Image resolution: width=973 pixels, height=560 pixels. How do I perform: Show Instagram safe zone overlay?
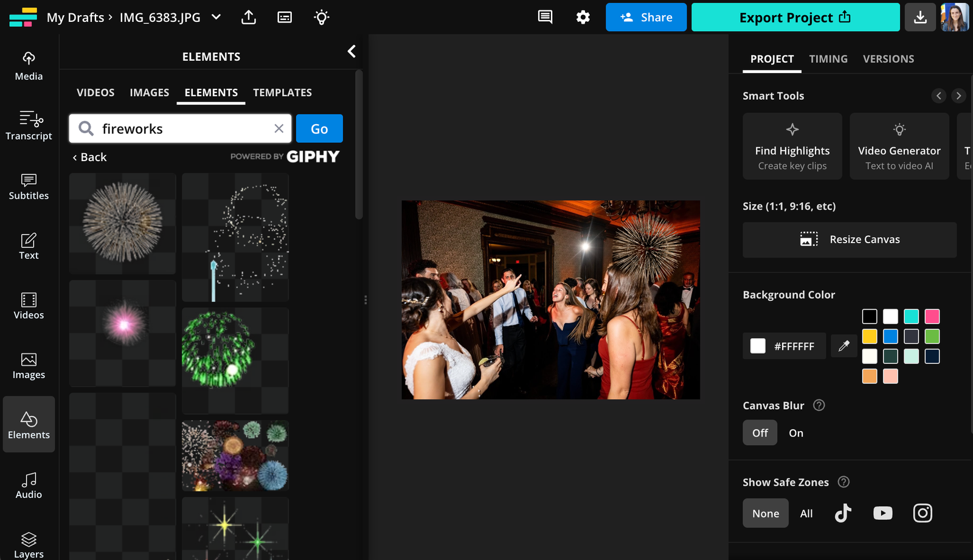[x=923, y=513]
